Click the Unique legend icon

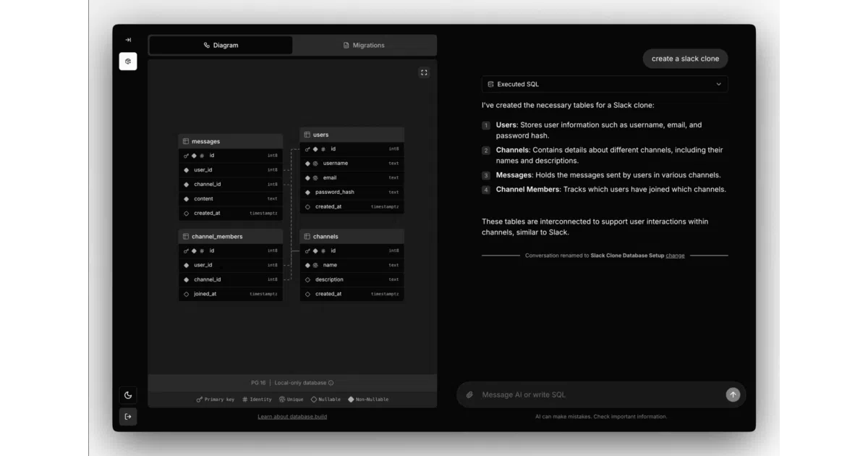[x=282, y=400]
